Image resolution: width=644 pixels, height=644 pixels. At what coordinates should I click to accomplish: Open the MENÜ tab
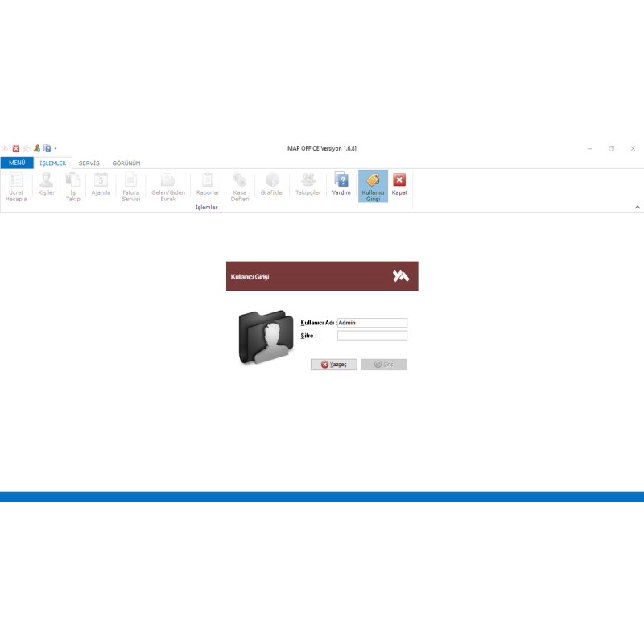tap(17, 163)
